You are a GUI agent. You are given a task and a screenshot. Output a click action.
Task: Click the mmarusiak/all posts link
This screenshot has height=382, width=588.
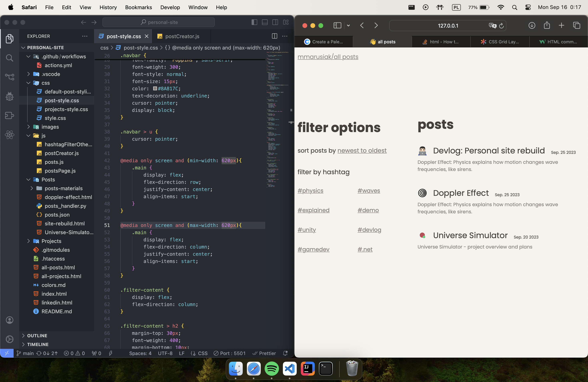pos(328,57)
